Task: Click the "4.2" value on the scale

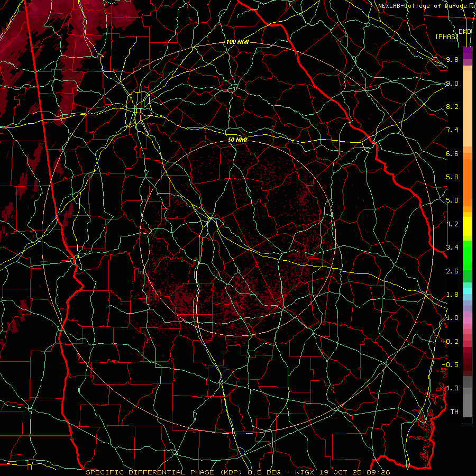Action: click(452, 224)
